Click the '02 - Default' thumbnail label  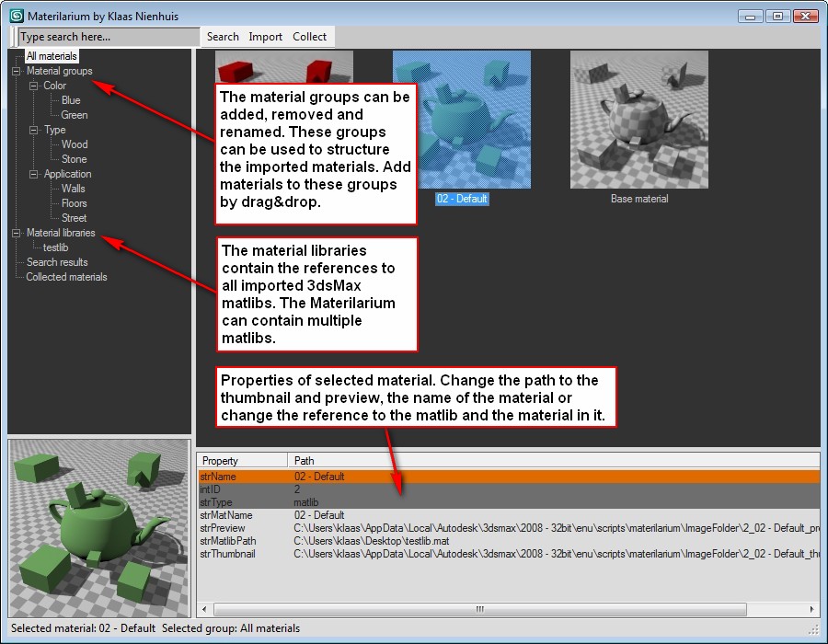click(462, 199)
